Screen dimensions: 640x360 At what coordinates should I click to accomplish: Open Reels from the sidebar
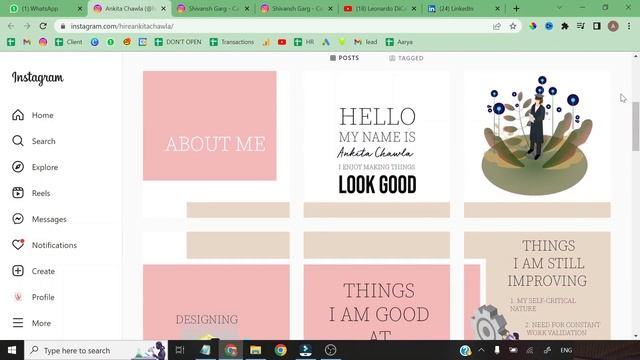31,193
